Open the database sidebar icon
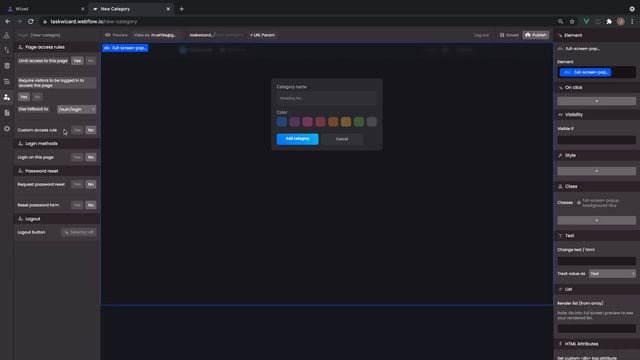The height and width of the screenshot is (360, 640). [7, 66]
